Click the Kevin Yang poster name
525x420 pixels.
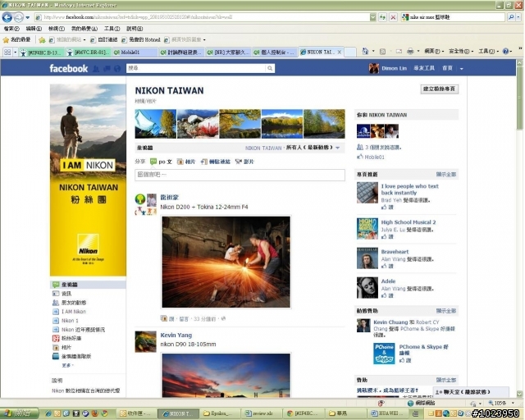pos(176,336)
